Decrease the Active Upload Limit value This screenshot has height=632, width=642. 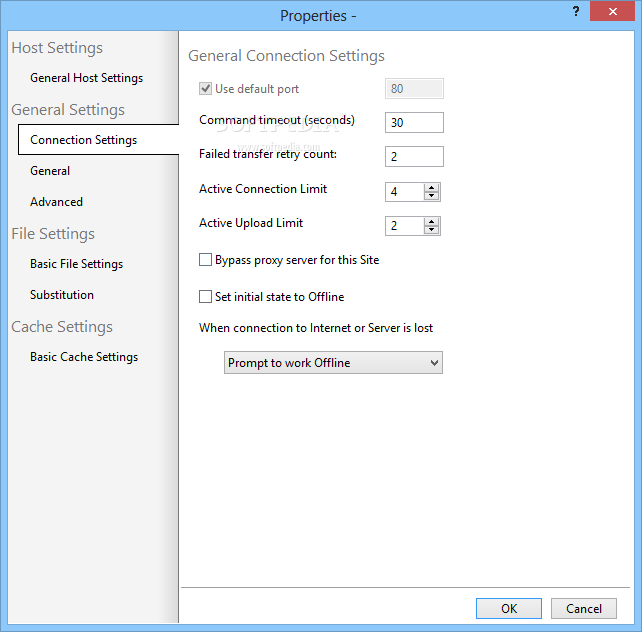pos(432,230)
